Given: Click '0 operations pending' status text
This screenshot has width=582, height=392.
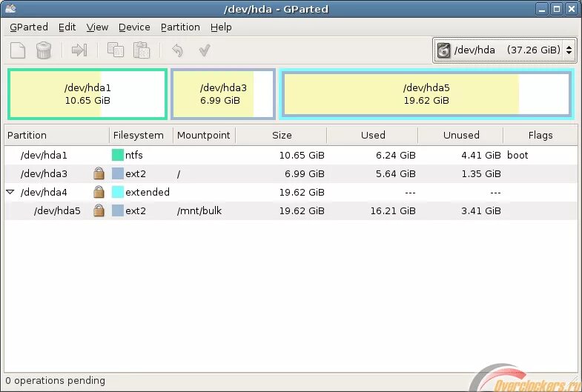Looking at the screenshot, I should click(56, 380).
